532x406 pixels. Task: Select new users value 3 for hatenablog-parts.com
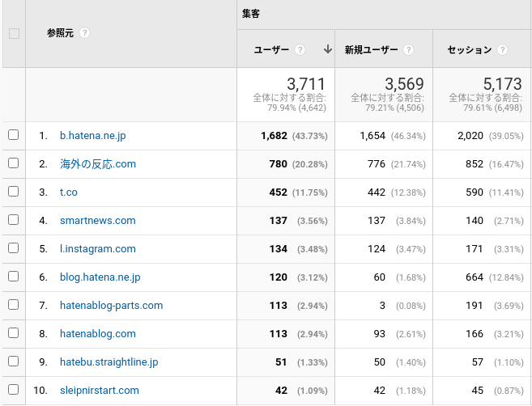(382, 306)
